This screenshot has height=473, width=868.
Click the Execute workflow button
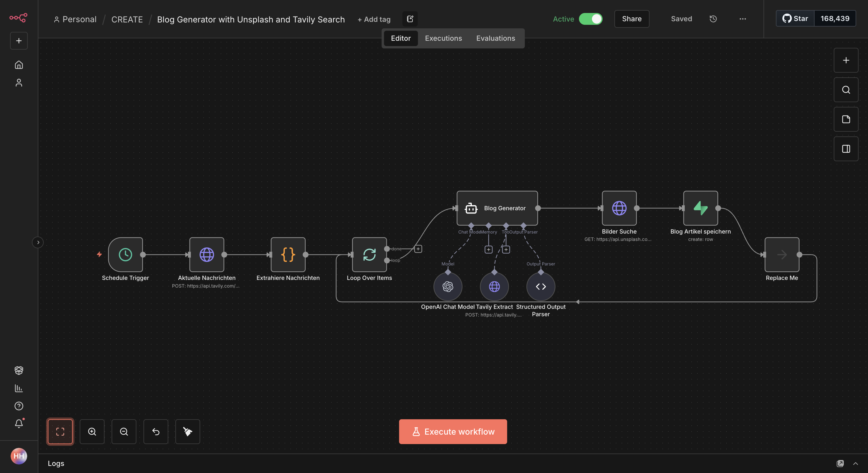click(453, 432)
